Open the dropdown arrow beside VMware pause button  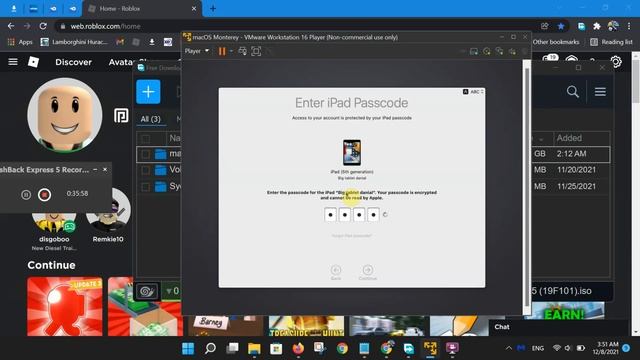coord(231,51)
